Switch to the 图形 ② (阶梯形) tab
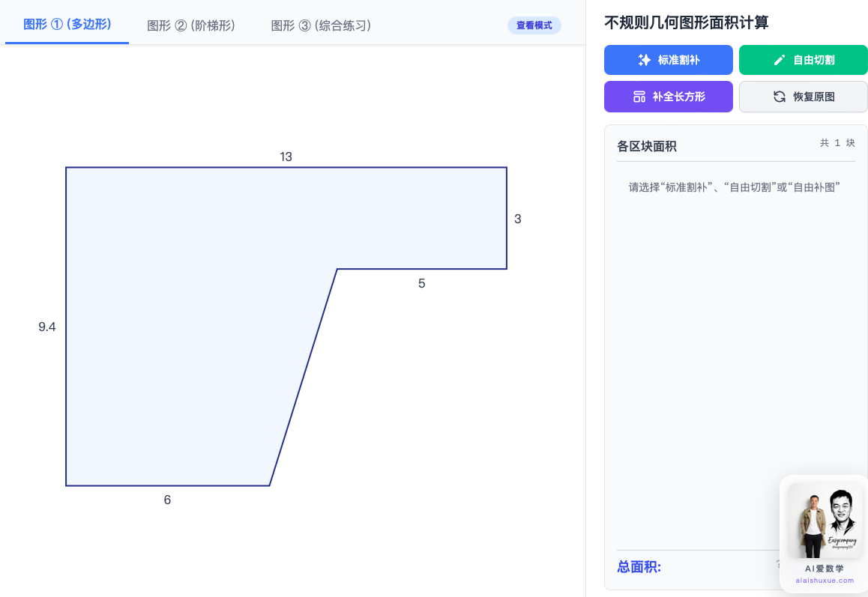Screen dimensions: 868x597 (x=191, y=25)
